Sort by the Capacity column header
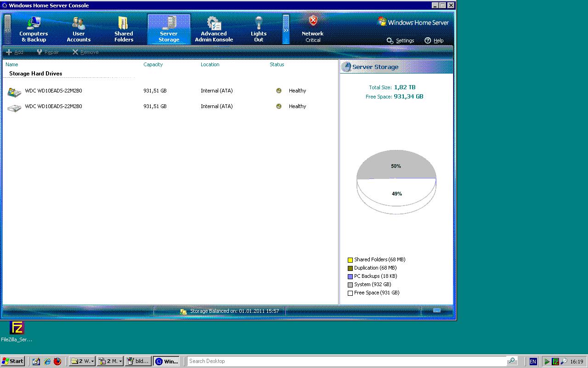Image resolution: width=588 pixels, height=368 pixels. (153, 64)
